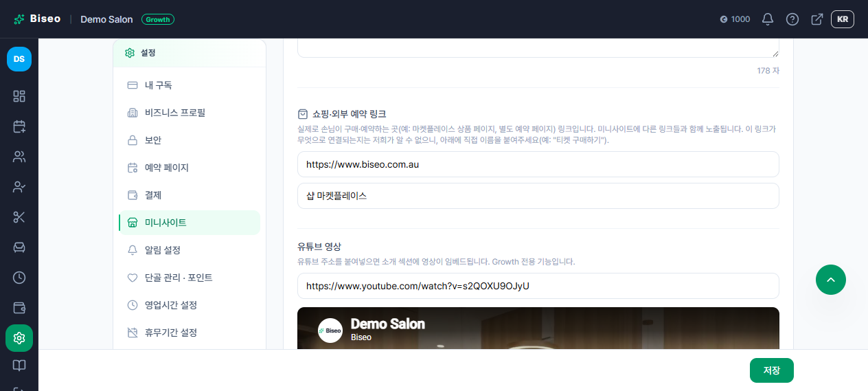
Task: Focus the https://www.biseo.com.au link field
Action: [538, 164]
